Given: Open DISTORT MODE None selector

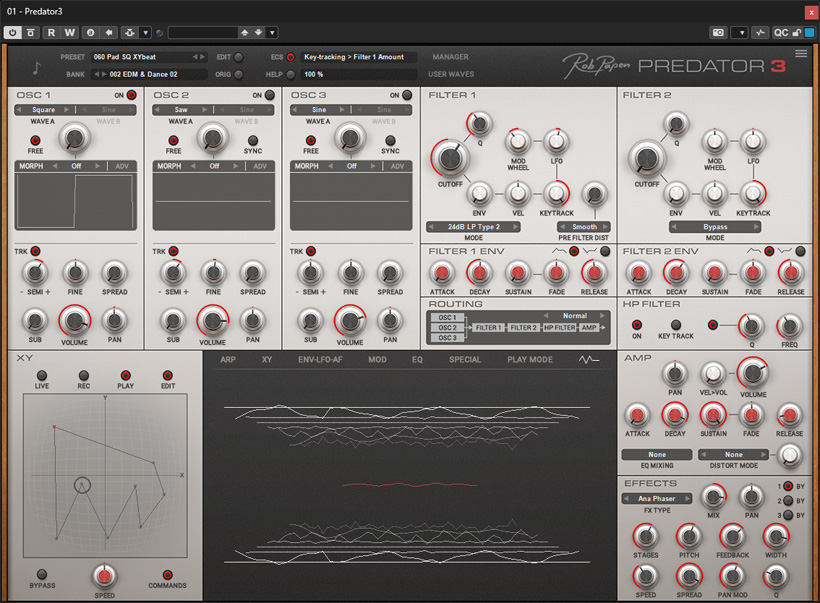Looking at the screenshot, I should 734,454.
